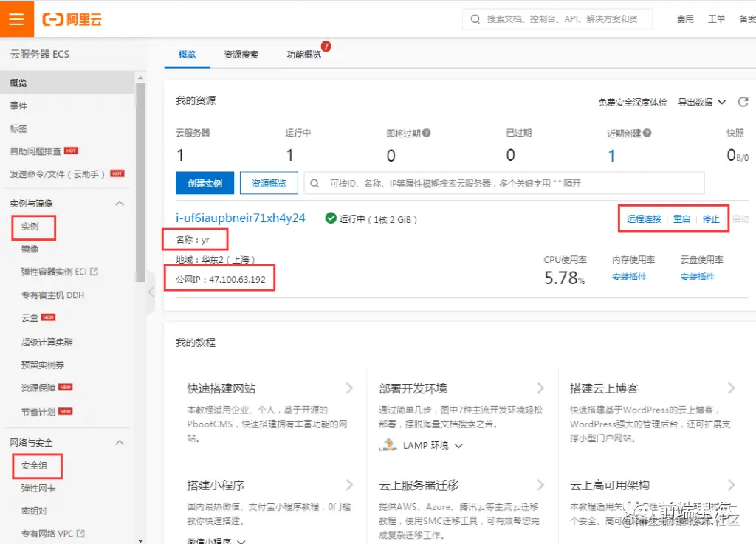Open 自助问题排查 in the sidebar
756x544 pixels.
(x=35, y=151)
